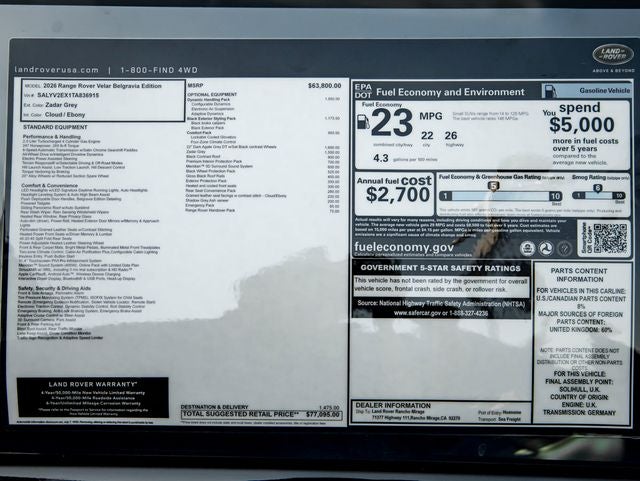Click the DOT triskelion seal icon
This screenshot has height=481, width=640.
point(546,248)
